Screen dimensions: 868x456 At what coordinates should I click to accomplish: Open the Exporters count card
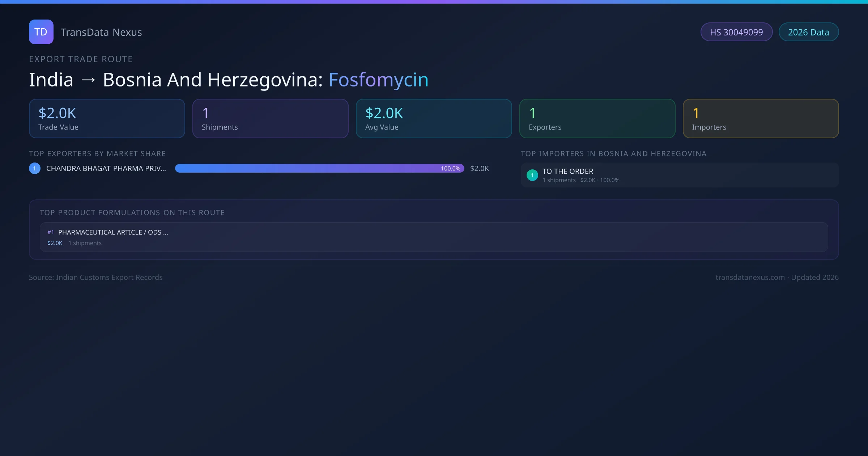click(x=597, y=119)
